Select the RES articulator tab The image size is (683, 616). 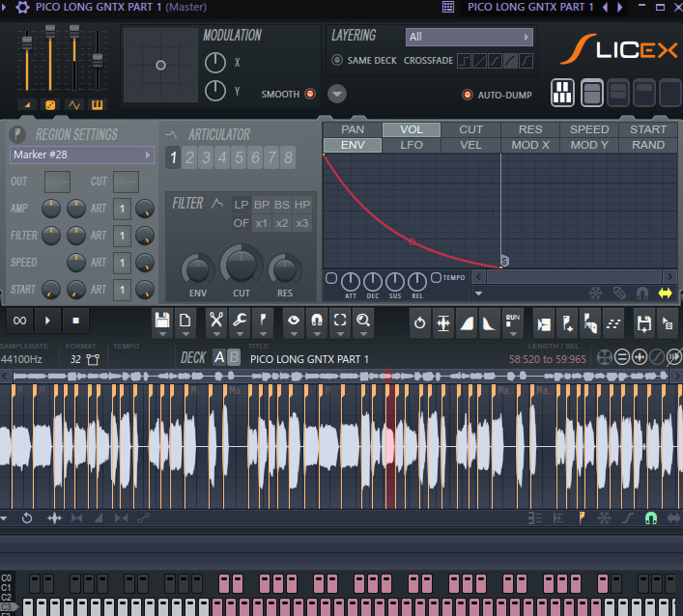(530, 129)
